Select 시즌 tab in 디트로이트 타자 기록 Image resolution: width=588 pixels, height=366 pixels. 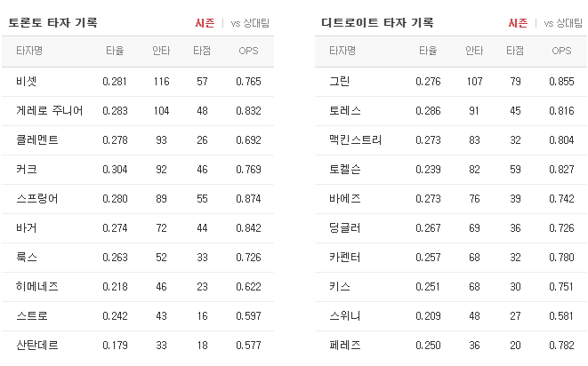tap(518, 23)
